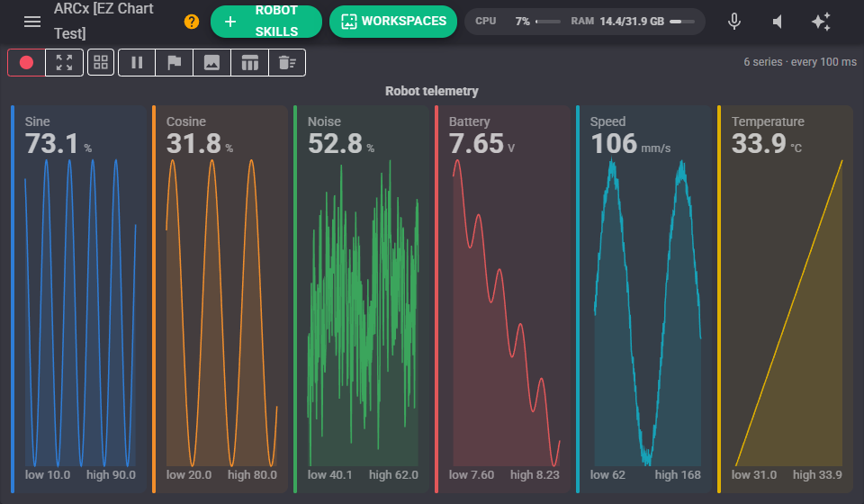This screenshot has width=864, height=504.
Task: Save chart as image
Action: coord(212,62)
